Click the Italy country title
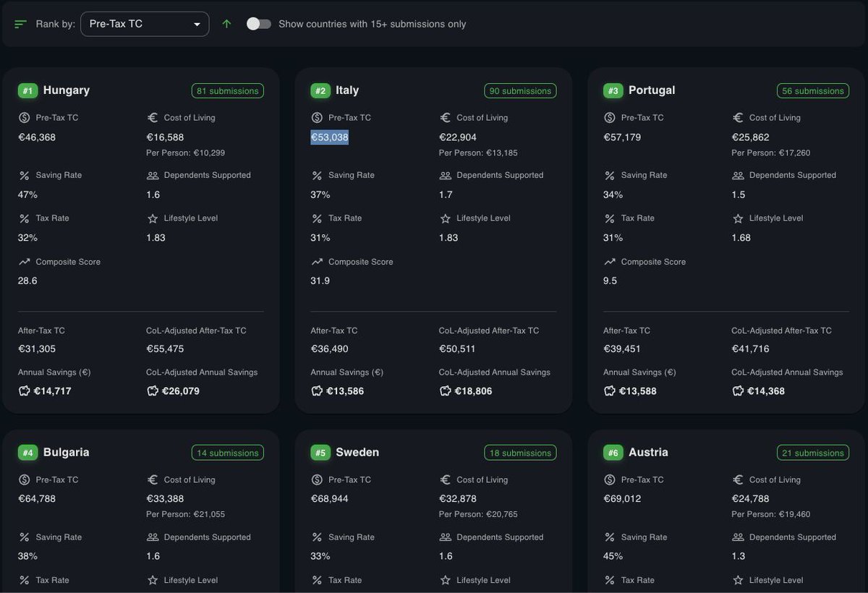 tap(347, 90)
